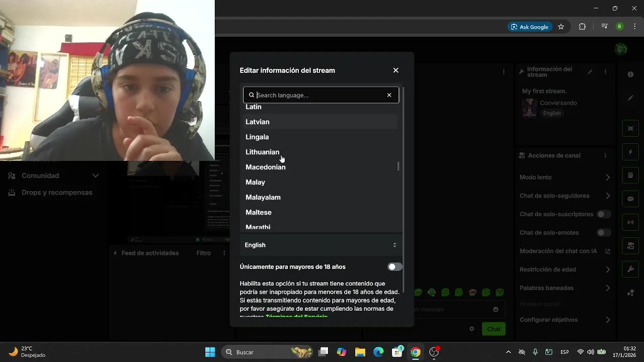Open Acciones de canal options menu
This screenshot has height=362, width=644.
click(605, 156)
